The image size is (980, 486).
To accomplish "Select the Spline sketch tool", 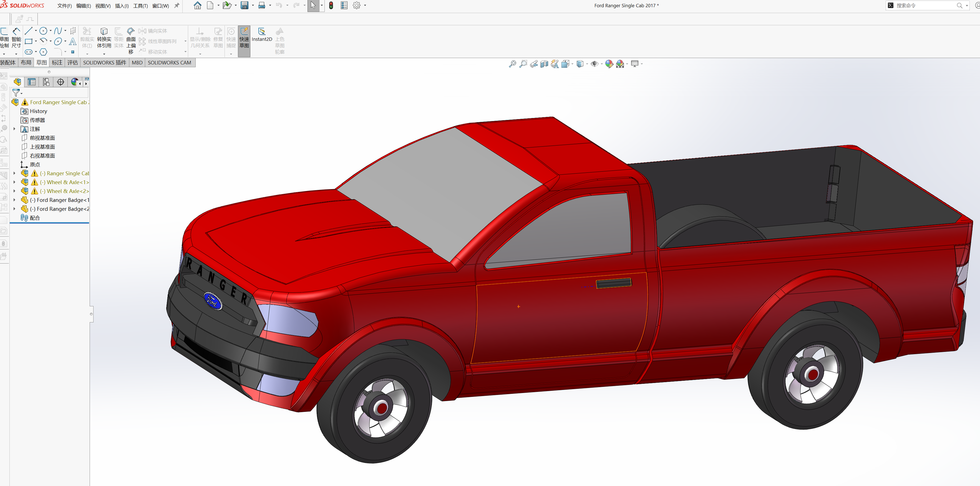I will click(x=58, y=31).
